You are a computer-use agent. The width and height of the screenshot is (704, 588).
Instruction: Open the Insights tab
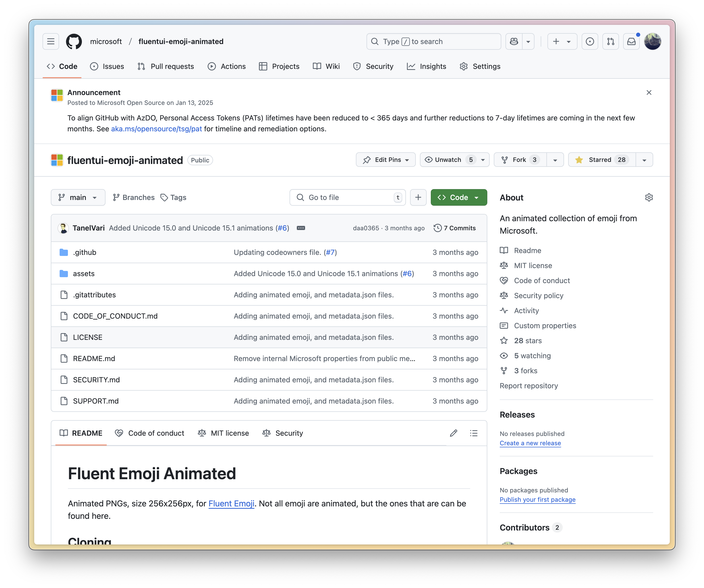(426, 66)
